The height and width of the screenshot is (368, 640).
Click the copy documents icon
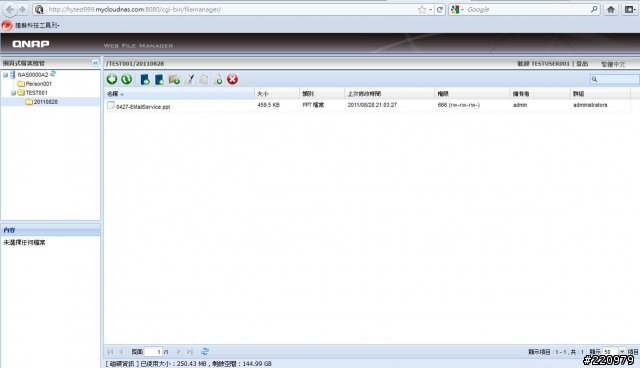[x=204, y=80]
